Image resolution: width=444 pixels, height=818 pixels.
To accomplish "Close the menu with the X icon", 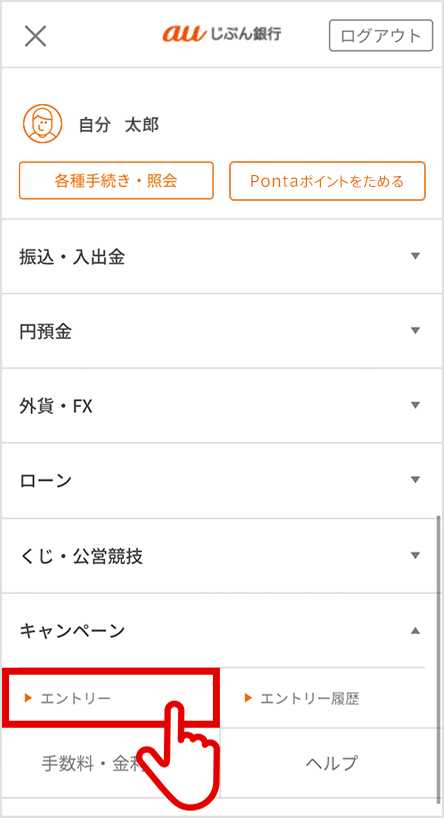I will 35,36.
